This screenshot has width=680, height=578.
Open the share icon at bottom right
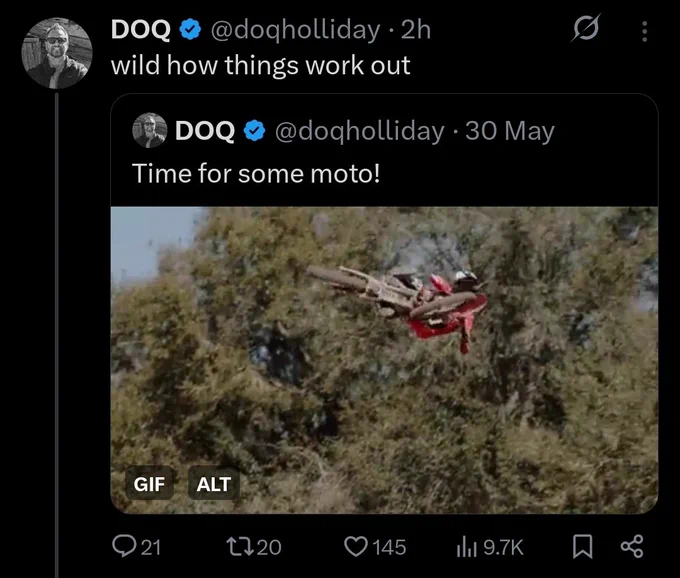click(632, 546)
